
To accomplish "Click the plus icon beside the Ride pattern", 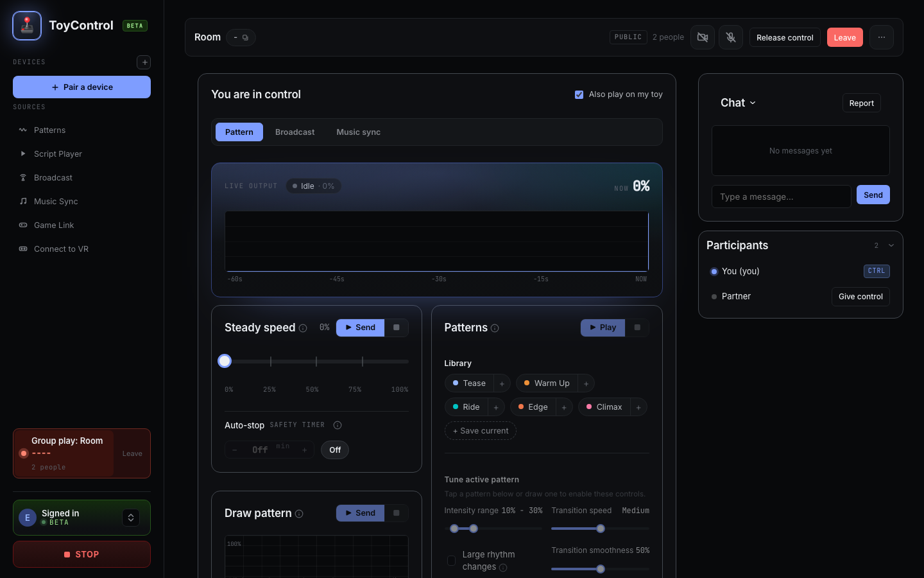I will (496, 407).
